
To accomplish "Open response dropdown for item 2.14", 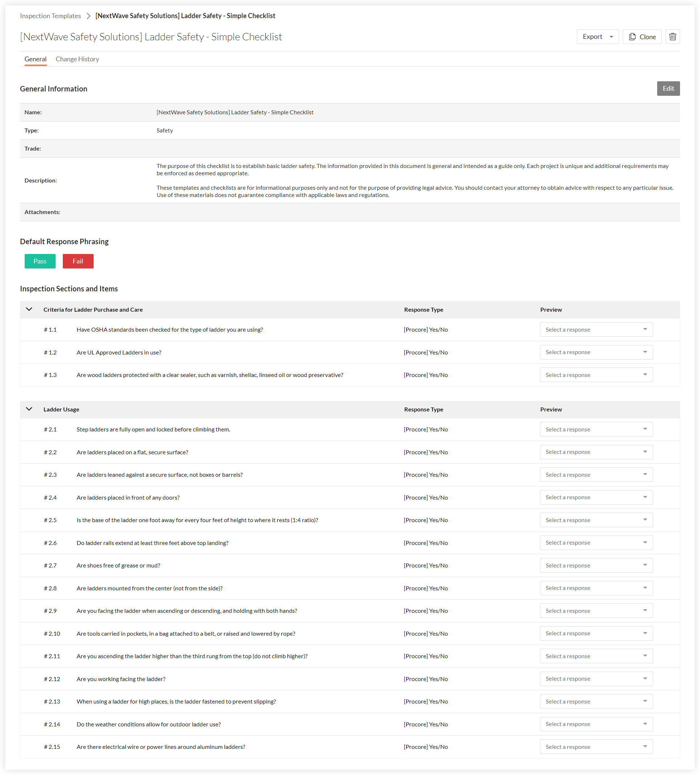I will point(596,724).
